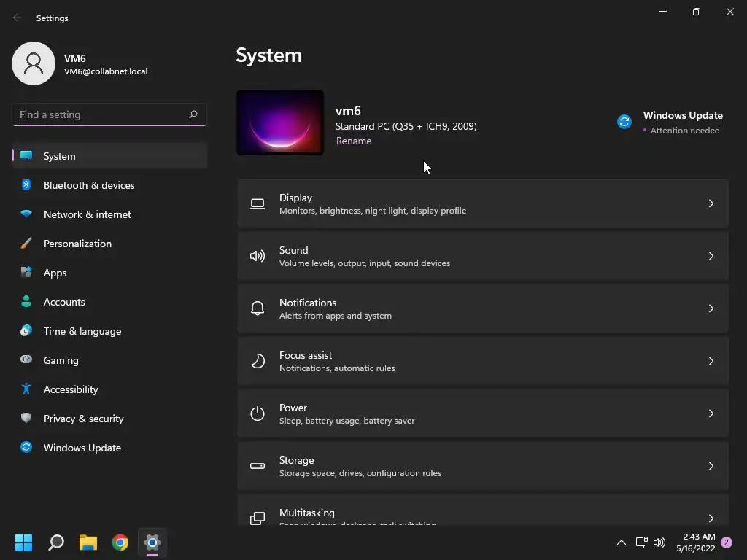Select the System category label

pyautogui.click(x=60, y=156)
